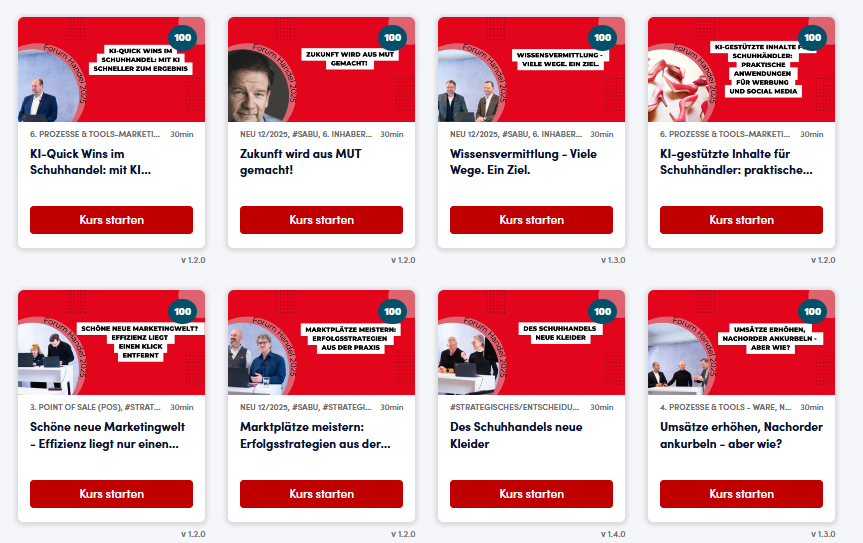Start the KI-gestützte Inhalte für Schuhhändler course
Viewport: 863px width, 543px height.
(x=741, y=220)
